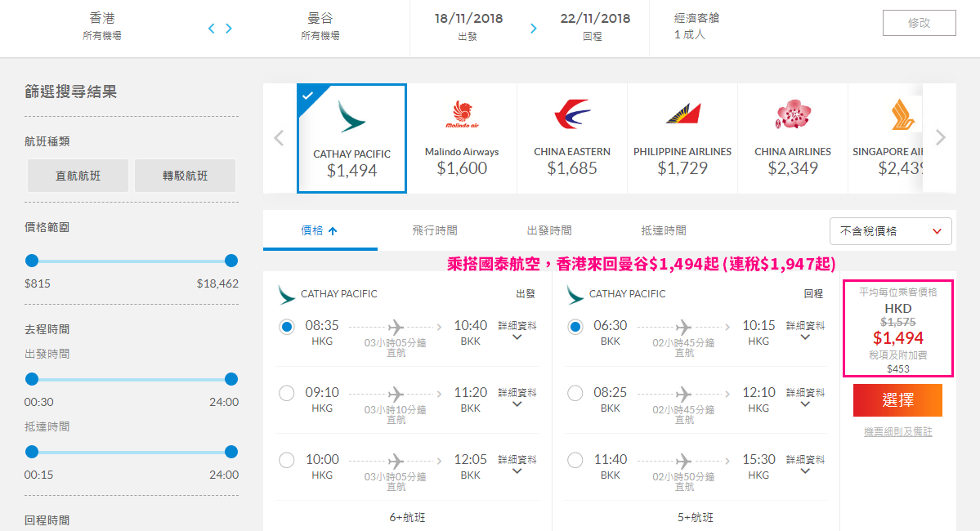Open the 不含稅價格 price display dropdown
Viewport: 980px width, 531px height.
891,231
